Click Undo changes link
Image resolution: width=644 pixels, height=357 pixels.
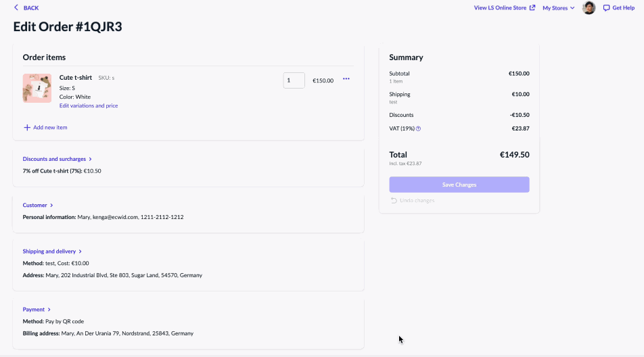[417, 200]
